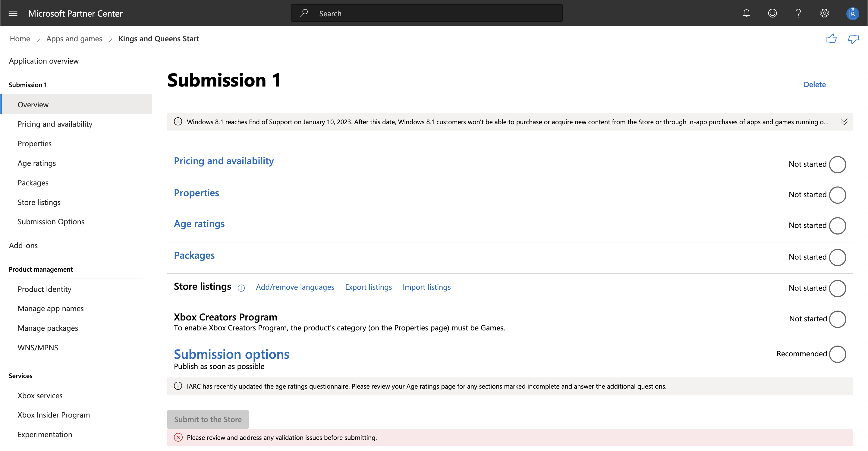Select Pricing and availability in the sidebar

[x=55, y=124]
